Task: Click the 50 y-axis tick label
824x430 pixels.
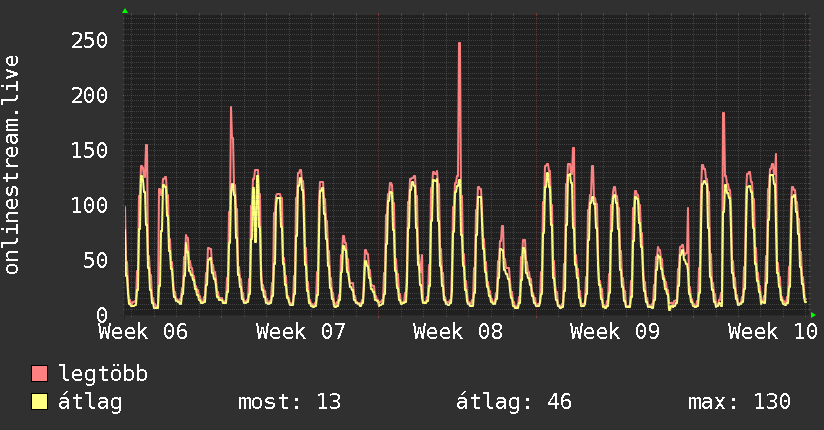Action: coord(96,260)
